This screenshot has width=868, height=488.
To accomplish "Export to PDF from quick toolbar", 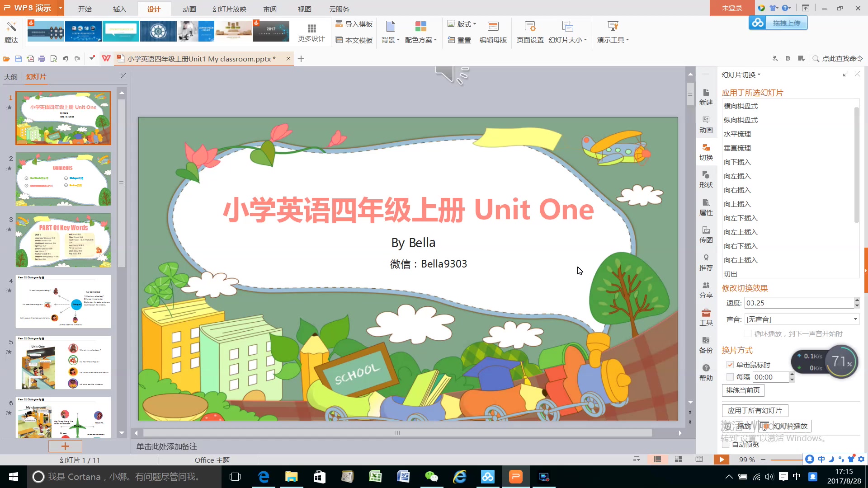I will point(30,59).
